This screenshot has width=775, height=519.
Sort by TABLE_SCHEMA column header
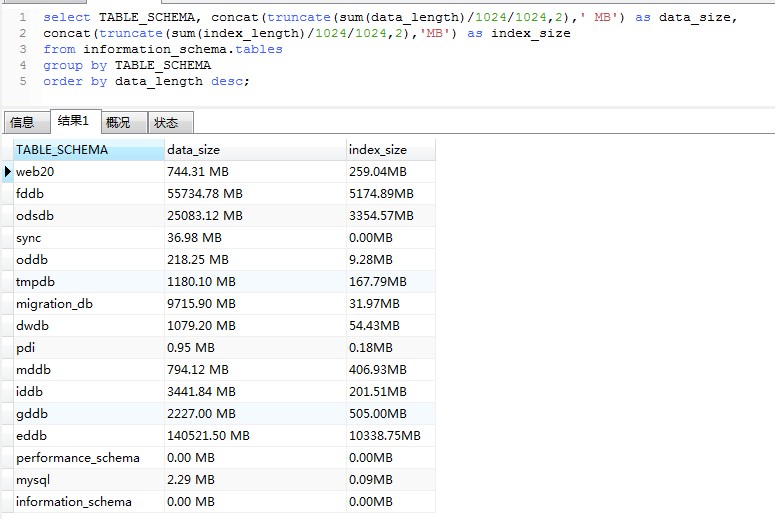coord(62,150)
